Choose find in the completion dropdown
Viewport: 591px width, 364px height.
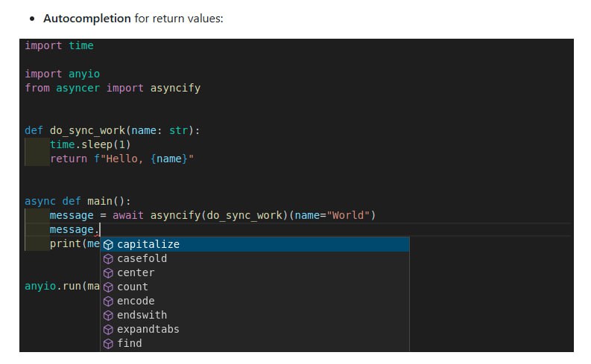[130, 343]
